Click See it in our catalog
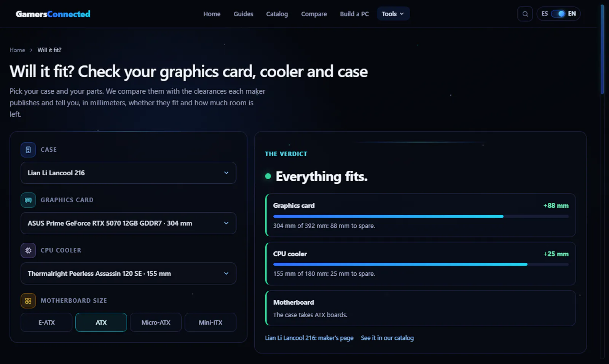The image size is (609, 364). [x=387, y=338]
